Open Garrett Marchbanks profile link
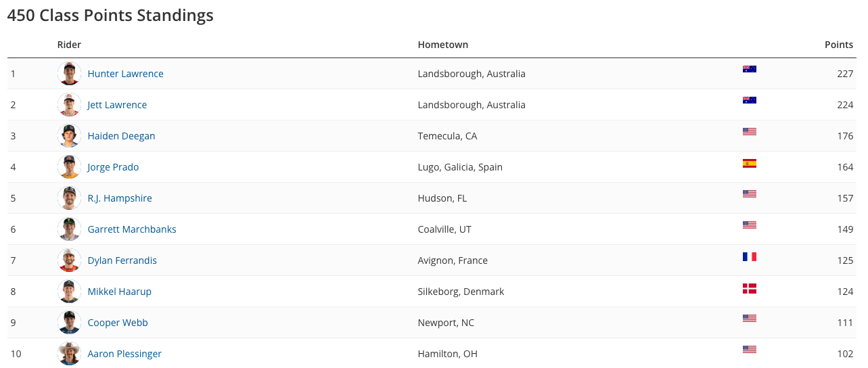Viewport: 868px width, 368px height. point(132,229)
